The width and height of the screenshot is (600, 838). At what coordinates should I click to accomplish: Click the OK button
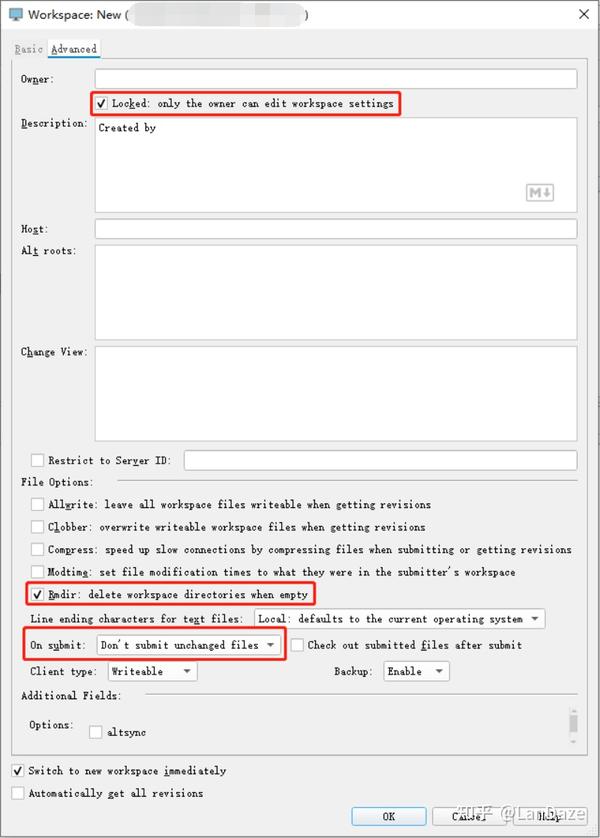click(x=389, y=816)
